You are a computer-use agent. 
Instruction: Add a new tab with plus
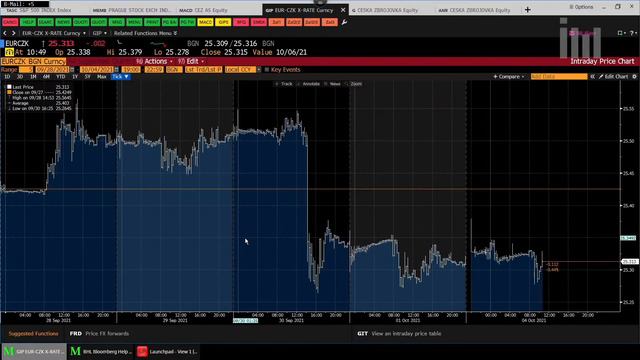click(x=527, y=10)
